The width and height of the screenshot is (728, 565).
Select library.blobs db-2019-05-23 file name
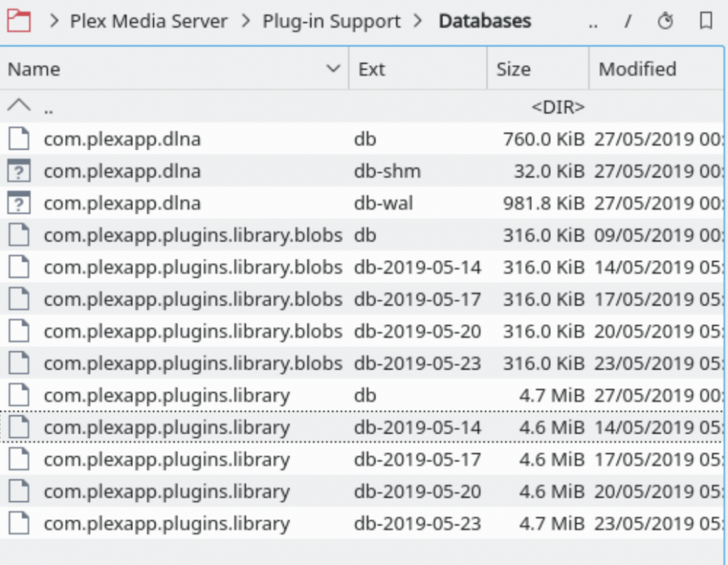pyautogui.click(x=193, y=364)
